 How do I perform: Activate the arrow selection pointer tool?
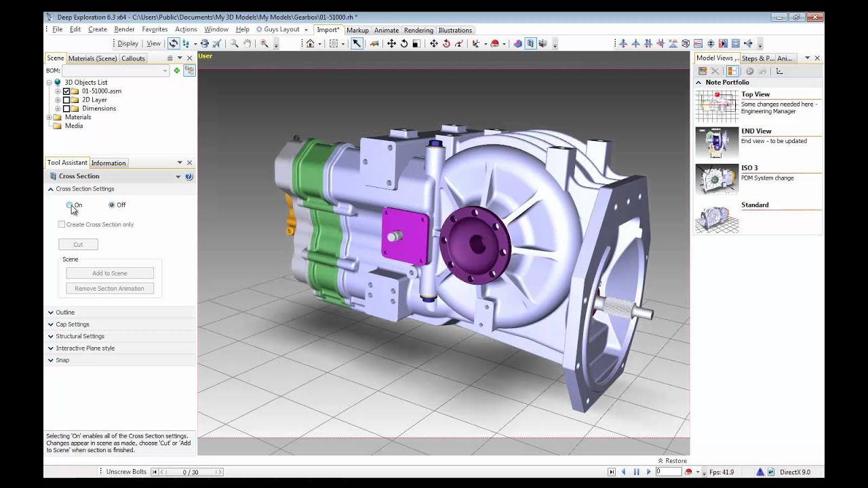[356, 43]
